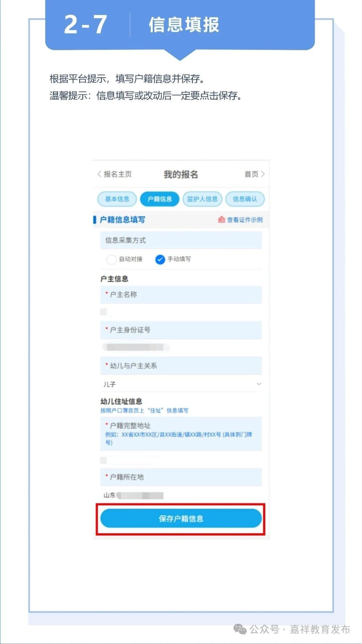
Task: Go back to 报名主页
Action: (115, 174)
